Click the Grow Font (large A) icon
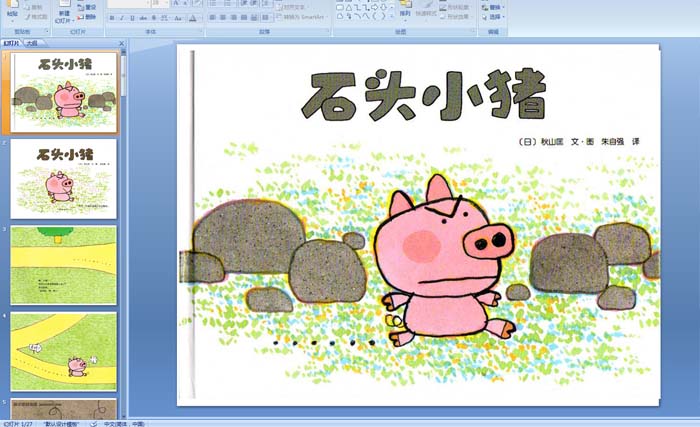This screenshot has width=700, height=427. [x=176, y=4]
